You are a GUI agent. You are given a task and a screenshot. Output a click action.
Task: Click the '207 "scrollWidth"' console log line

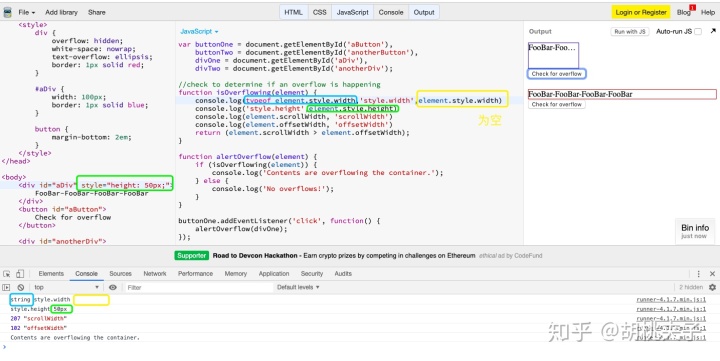(x=39, y=319)
